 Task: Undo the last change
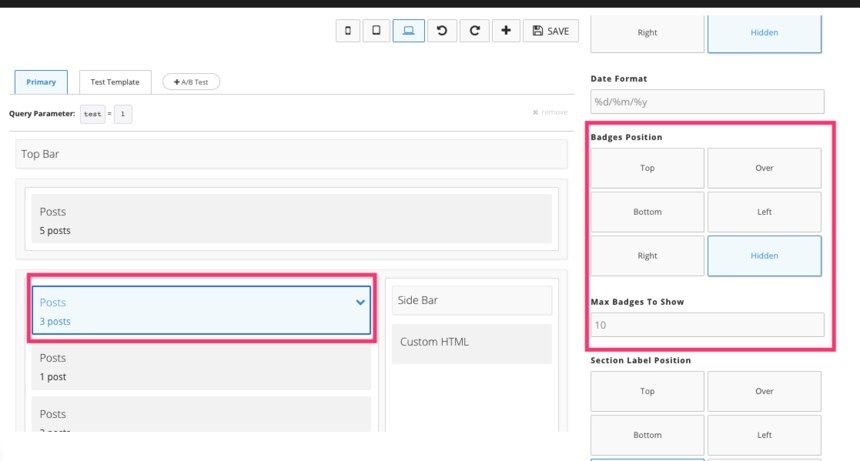pos(441,31)
